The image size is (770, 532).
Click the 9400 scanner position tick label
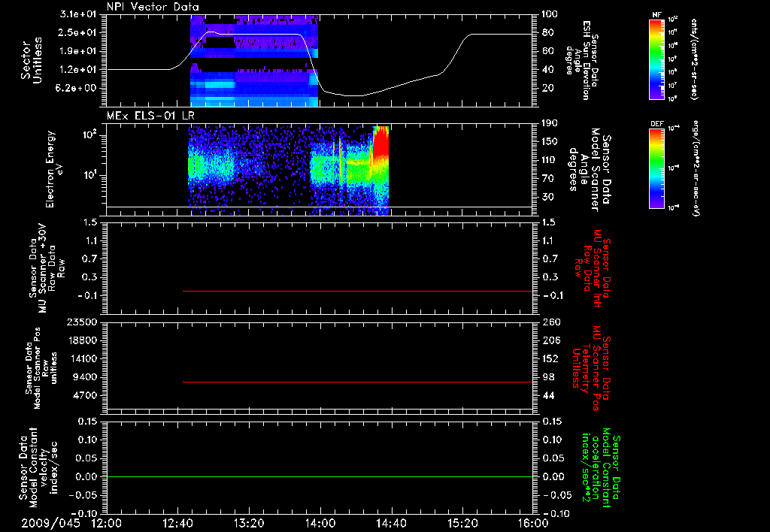pos(84,377)
